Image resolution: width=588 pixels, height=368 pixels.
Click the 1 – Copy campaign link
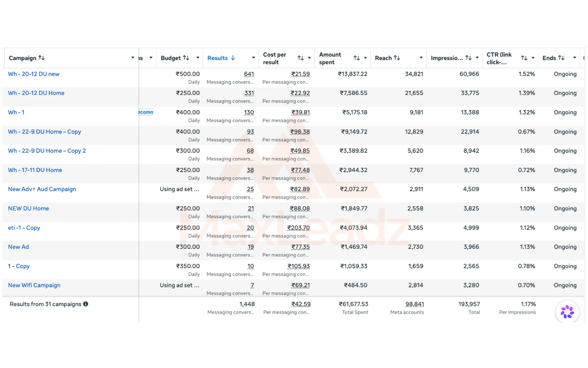pos(19,266)
